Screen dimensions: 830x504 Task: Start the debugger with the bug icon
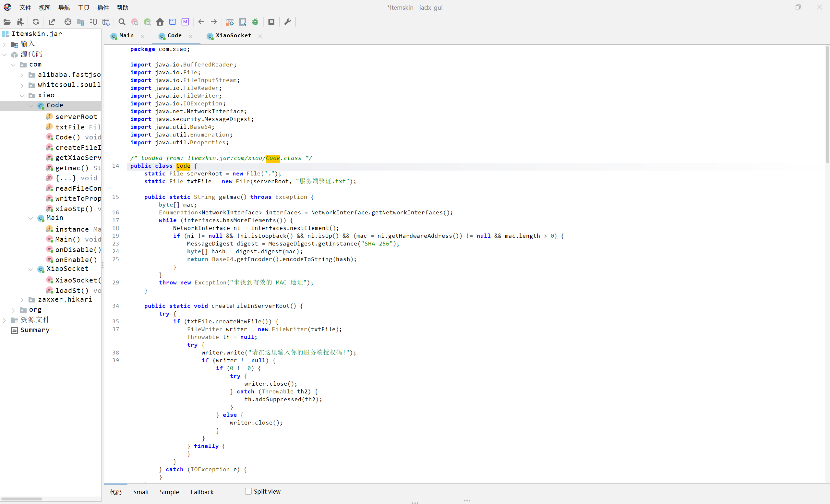click(x=255, y=21)
